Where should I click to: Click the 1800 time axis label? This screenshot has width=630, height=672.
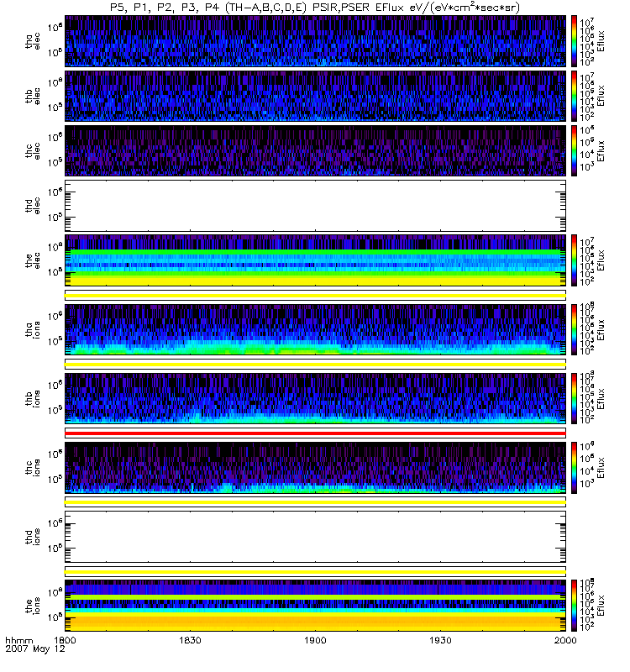click(65, 640)
